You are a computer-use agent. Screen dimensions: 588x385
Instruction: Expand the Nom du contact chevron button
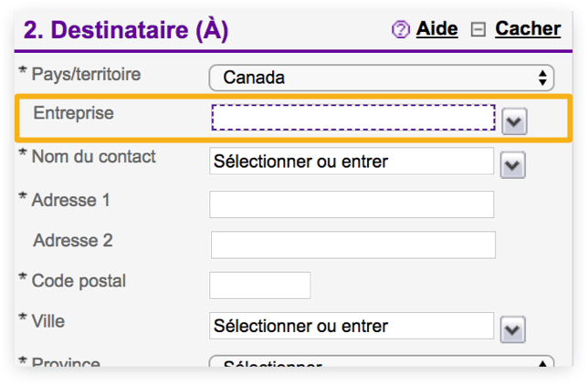[x=512, y=165]
